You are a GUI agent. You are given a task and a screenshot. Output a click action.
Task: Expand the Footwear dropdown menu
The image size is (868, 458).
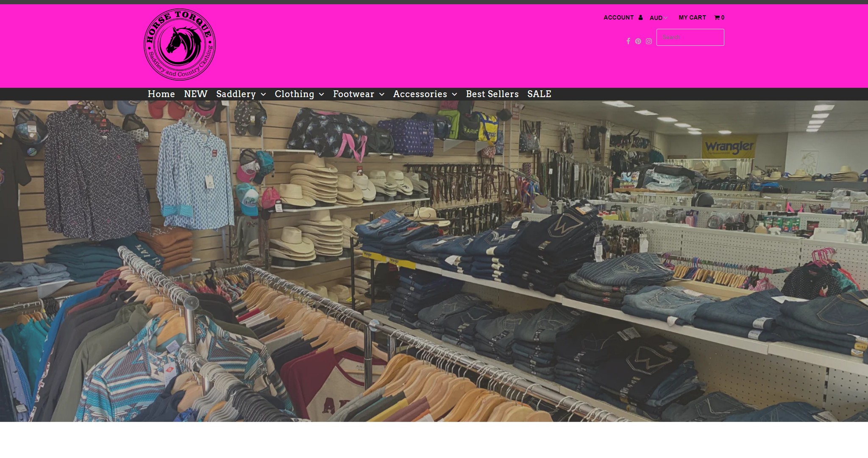pyautogui.click(x=358, y=94)
